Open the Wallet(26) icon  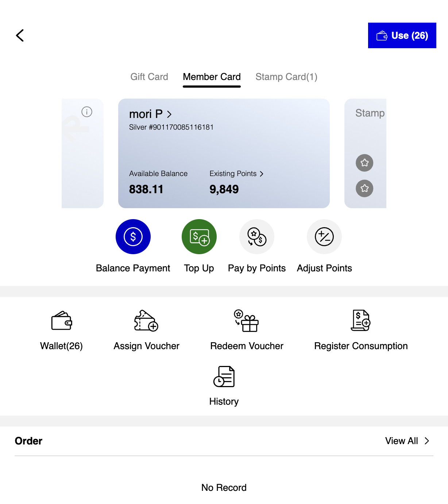pos(62,321)
